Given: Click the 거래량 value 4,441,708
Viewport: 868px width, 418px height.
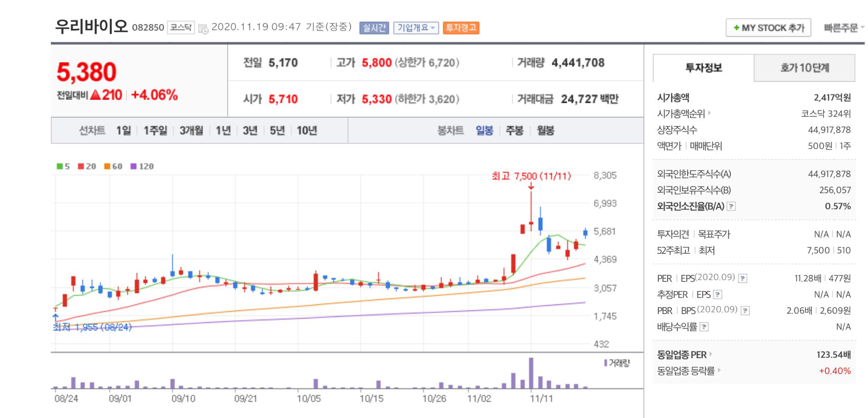Looking at the screenshot, I should tap(578, 63).
